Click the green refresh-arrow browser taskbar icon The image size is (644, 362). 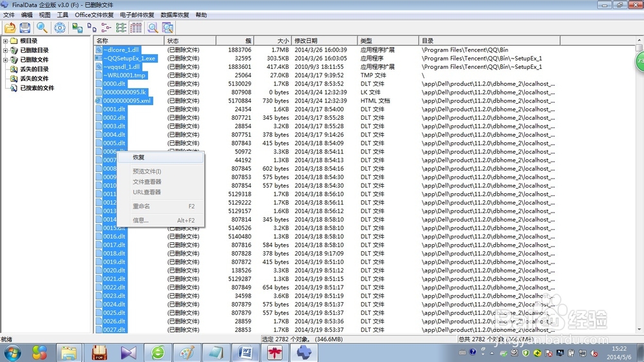158,353
